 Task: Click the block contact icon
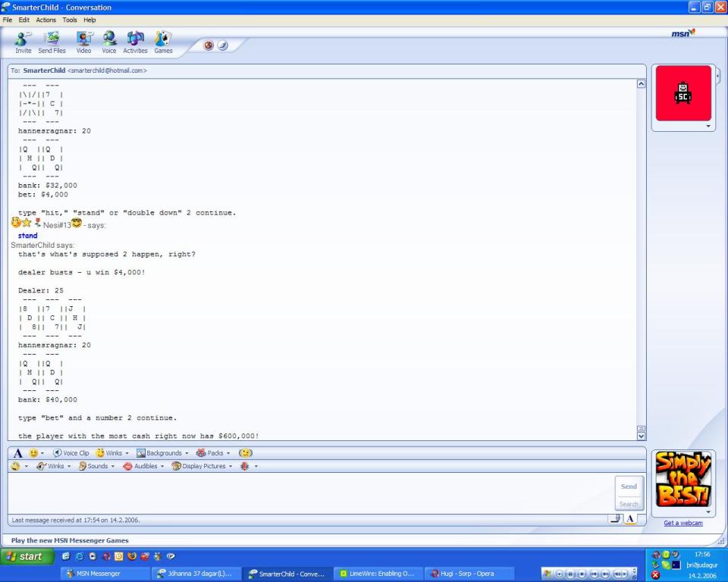pyautogui.click(x=209, y=45)
